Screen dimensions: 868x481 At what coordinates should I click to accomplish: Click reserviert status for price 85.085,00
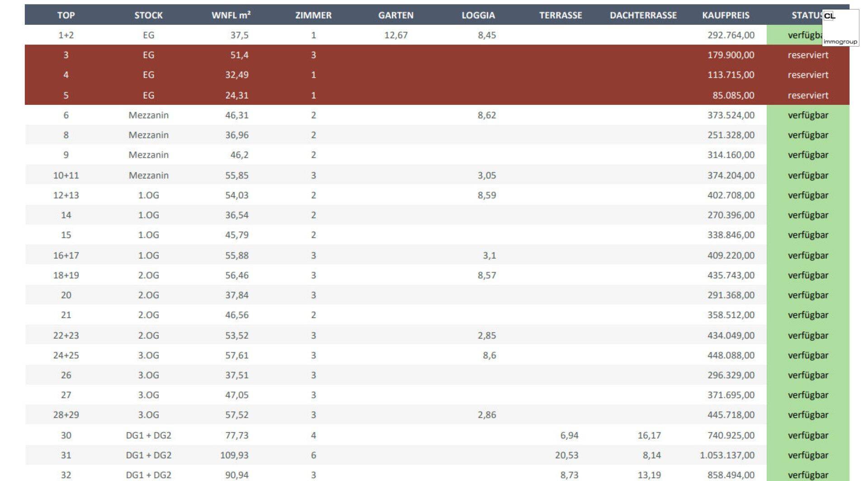808,95
